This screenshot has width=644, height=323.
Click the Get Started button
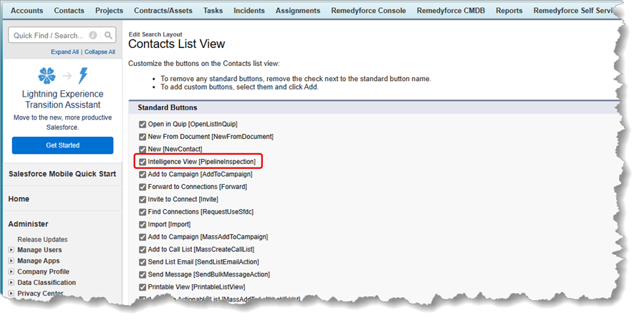pos(62,145)
